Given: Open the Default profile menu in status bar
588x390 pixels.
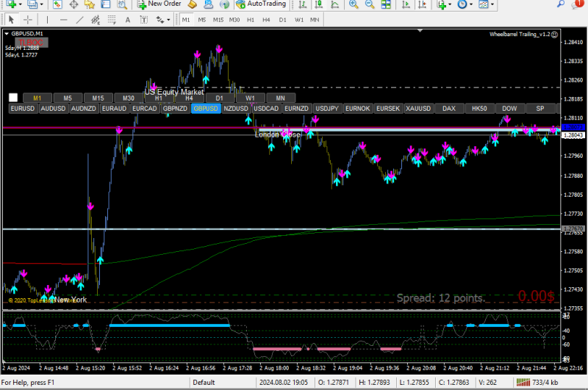Looking at the screenshot, I should (x=204, y=383).
